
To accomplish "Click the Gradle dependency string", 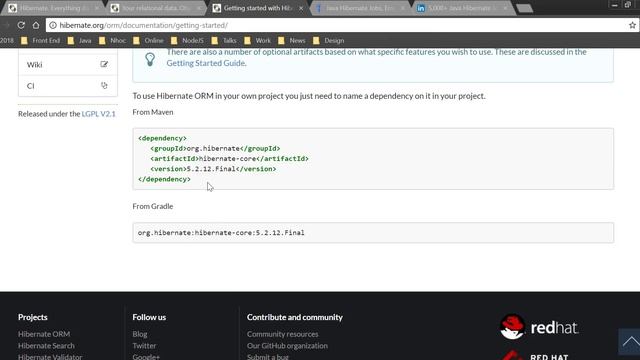I will pos(221,233).
